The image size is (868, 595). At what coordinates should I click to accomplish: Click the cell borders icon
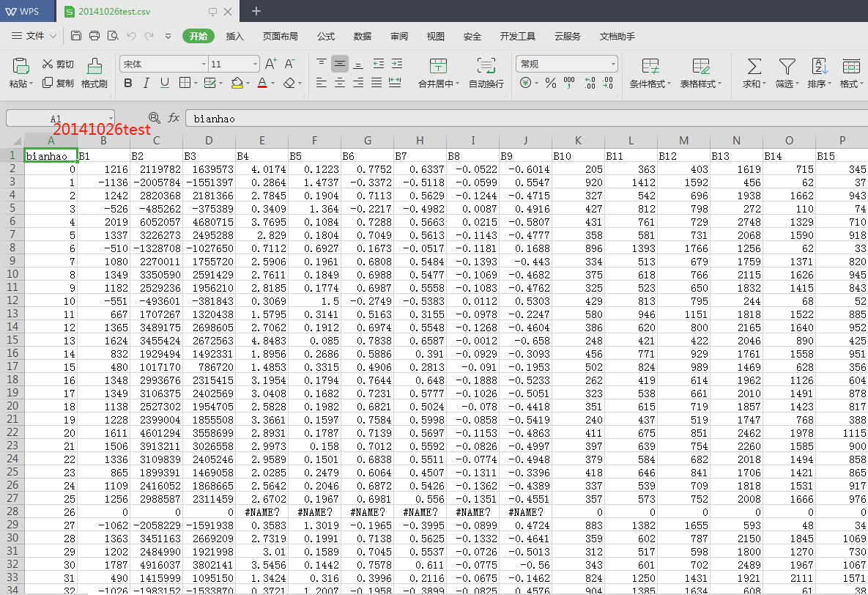coord(185,83)
